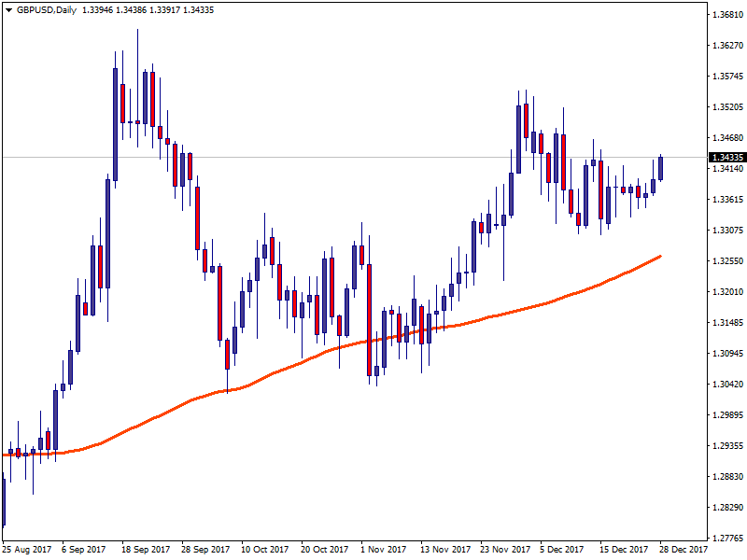Open the chart dropdown arrow beside GBPUSD
This screenshot has height=560, width=747.
click(x=7, y=10)
